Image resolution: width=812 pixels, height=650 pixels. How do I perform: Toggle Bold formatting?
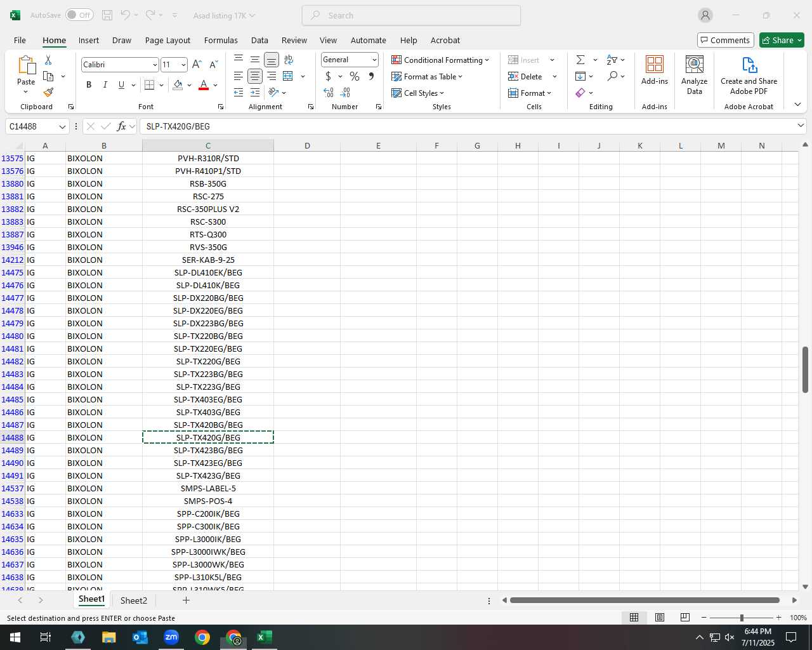coord(89,84)
